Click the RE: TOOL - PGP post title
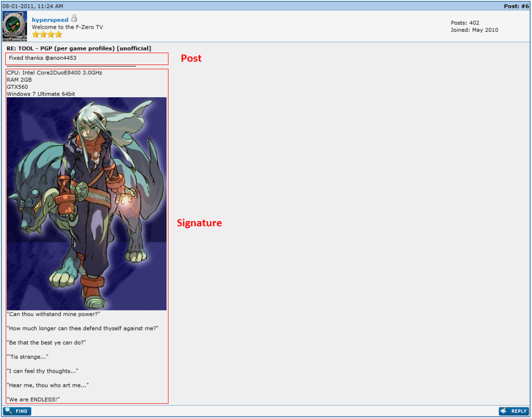This screenshot has width=532, height=418. (79, 48)
